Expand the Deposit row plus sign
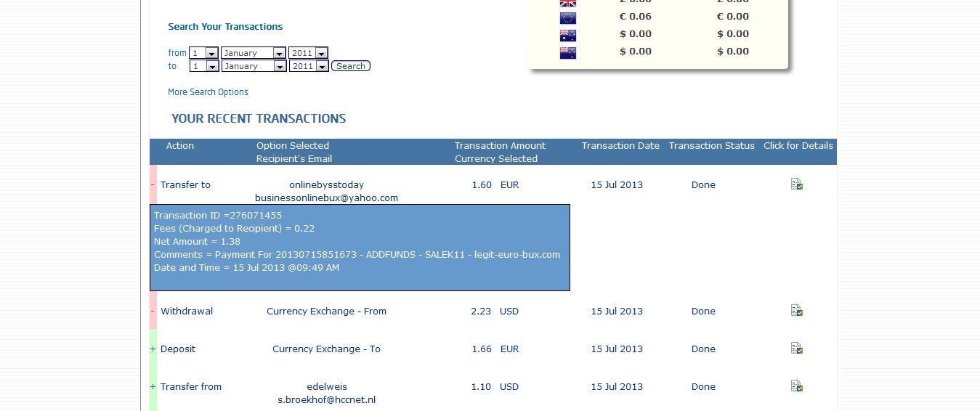980x411 pixels. pos(153,349)
